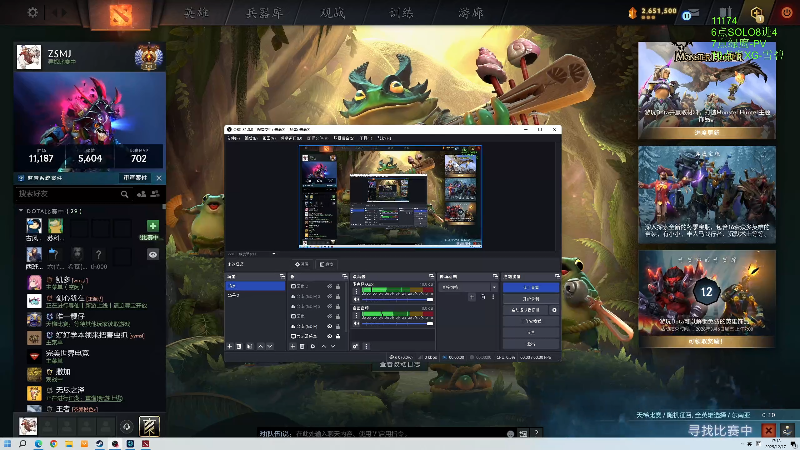Open virtual camera settings gear in Controls
Image resolution: width=800 pixels, height=450 pixels.
pyautogui.click(x=554, y=310)
